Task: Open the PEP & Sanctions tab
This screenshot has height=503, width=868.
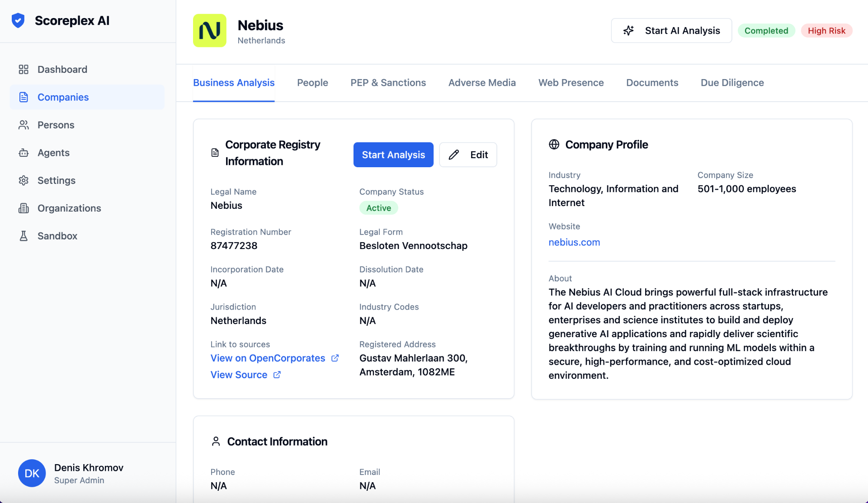Action: [x=388, y=83]
